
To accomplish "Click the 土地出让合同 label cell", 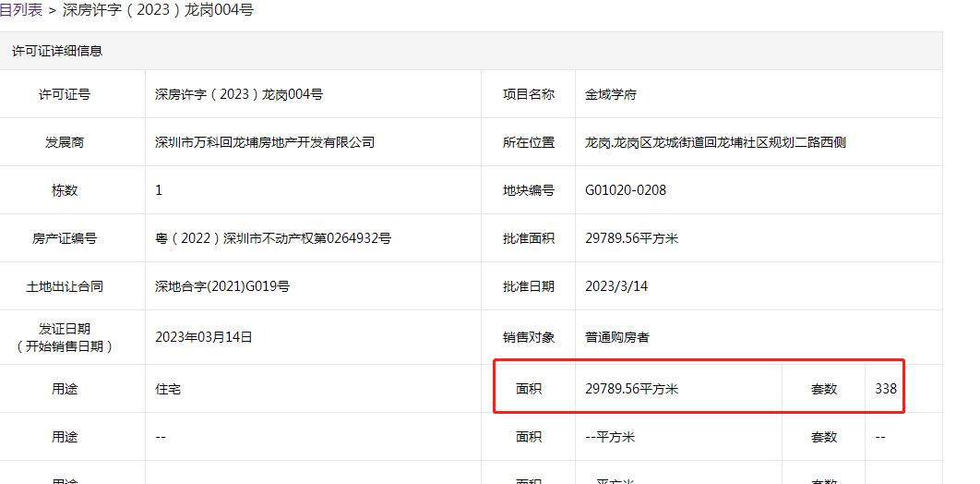I will pos(65,286).
